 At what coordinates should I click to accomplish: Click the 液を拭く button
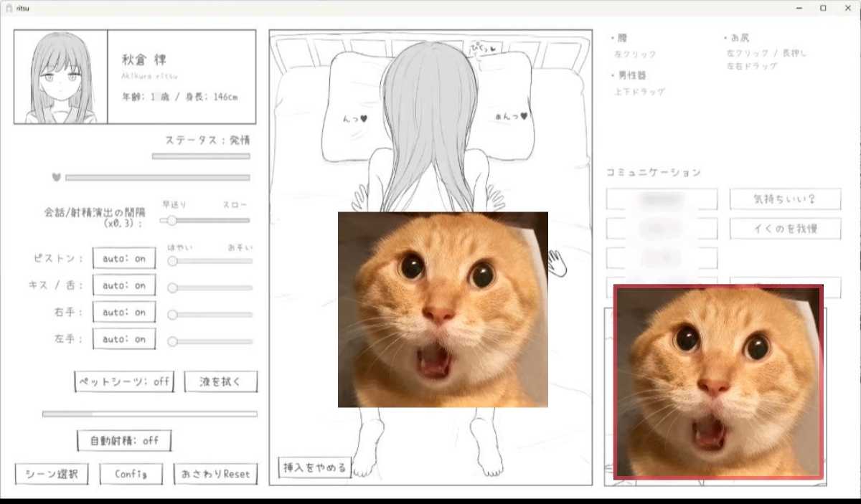[x=220, y=381]
